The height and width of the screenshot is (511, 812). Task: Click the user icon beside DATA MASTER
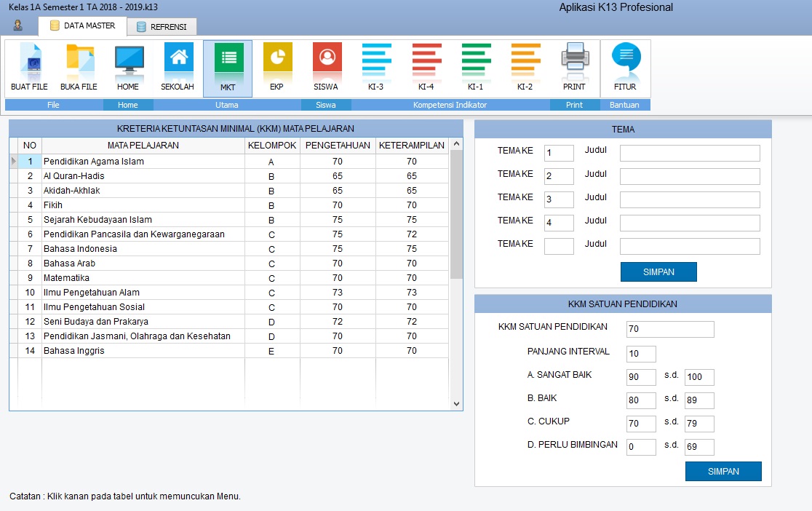[18, 25]
